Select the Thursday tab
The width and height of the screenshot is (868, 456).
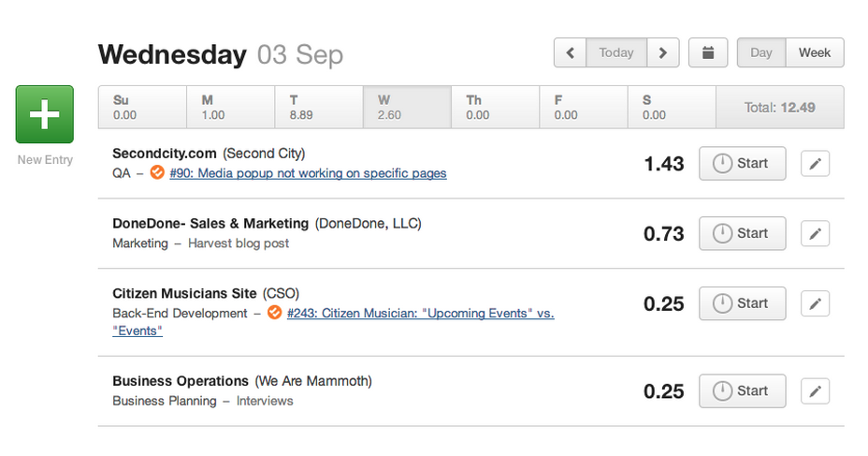coord(495,108)
